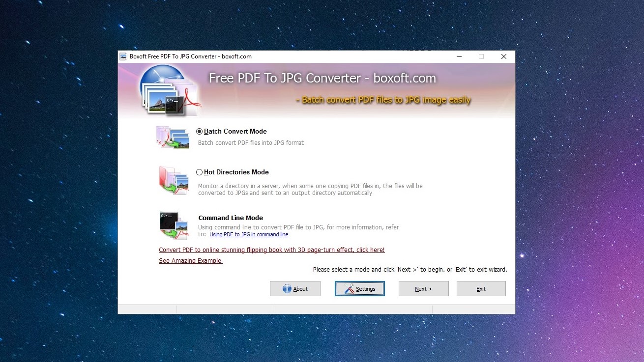Viewport: 644px width, 362px height.
Task: Click the 'Batch convert PDF files to JPG image easily' tagline
Action: pyautogui.click(x=383, y=100)
